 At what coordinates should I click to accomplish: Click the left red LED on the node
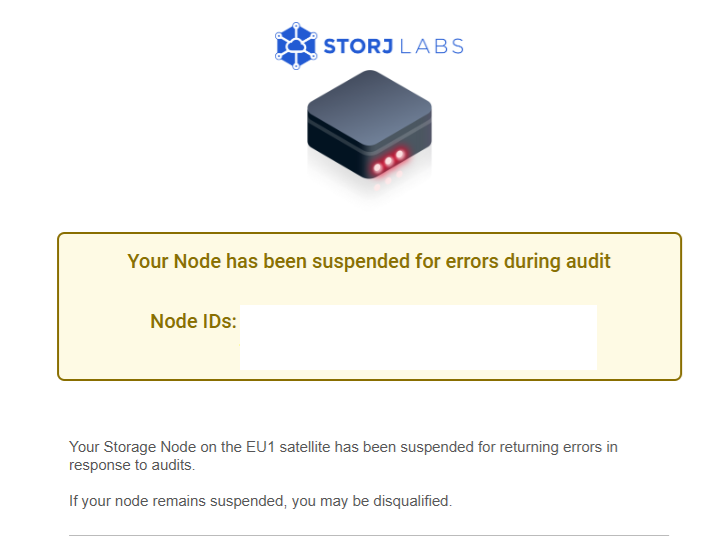pos(378,167)
